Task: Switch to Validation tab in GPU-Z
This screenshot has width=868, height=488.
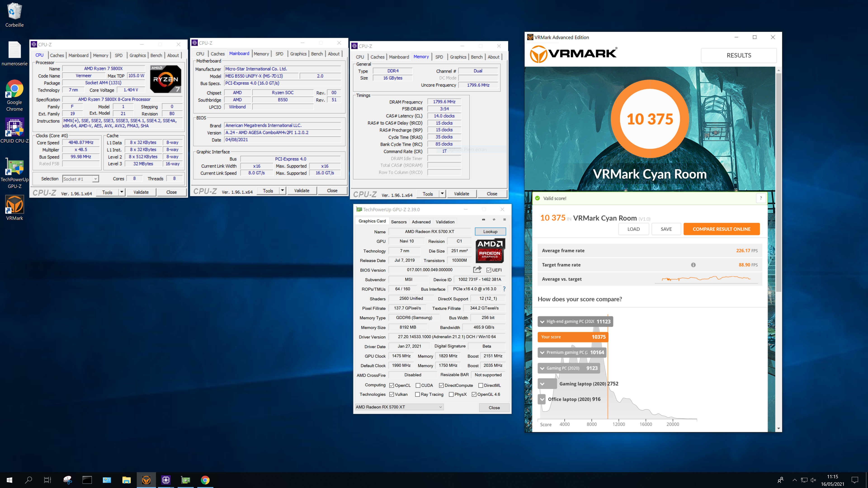Action: tap(445, 222)
